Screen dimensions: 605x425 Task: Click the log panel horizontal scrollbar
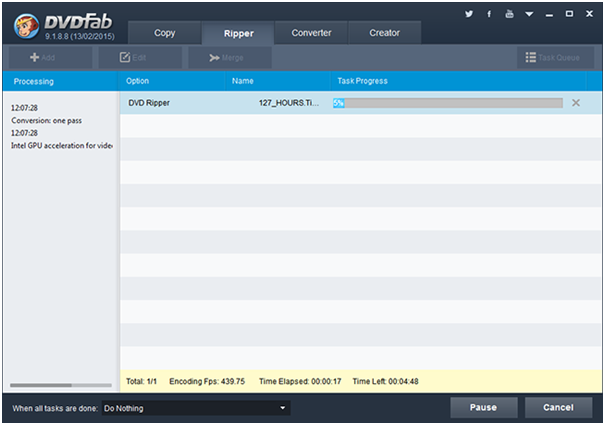click(61, 385)
